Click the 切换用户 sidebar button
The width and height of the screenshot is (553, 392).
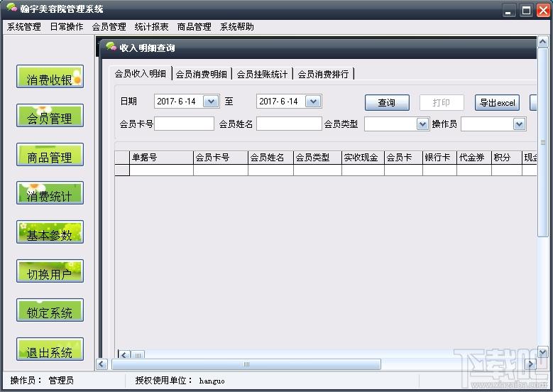[50, 271]
